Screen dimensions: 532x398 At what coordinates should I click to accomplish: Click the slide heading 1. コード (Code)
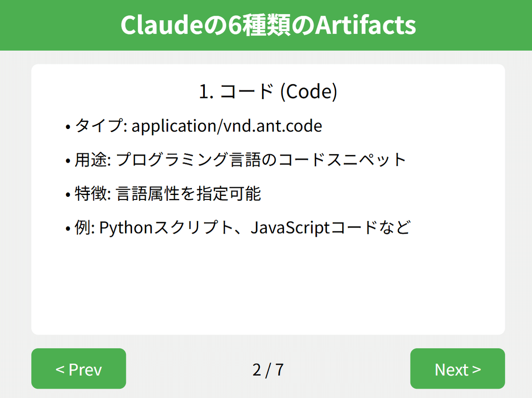268,92
